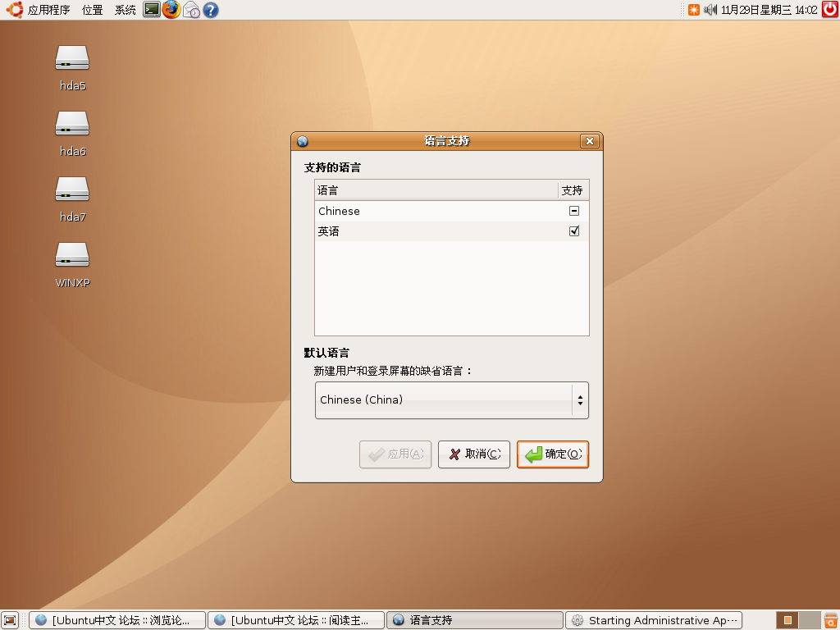Select the Chinese row in language list

tap(452, 211)
